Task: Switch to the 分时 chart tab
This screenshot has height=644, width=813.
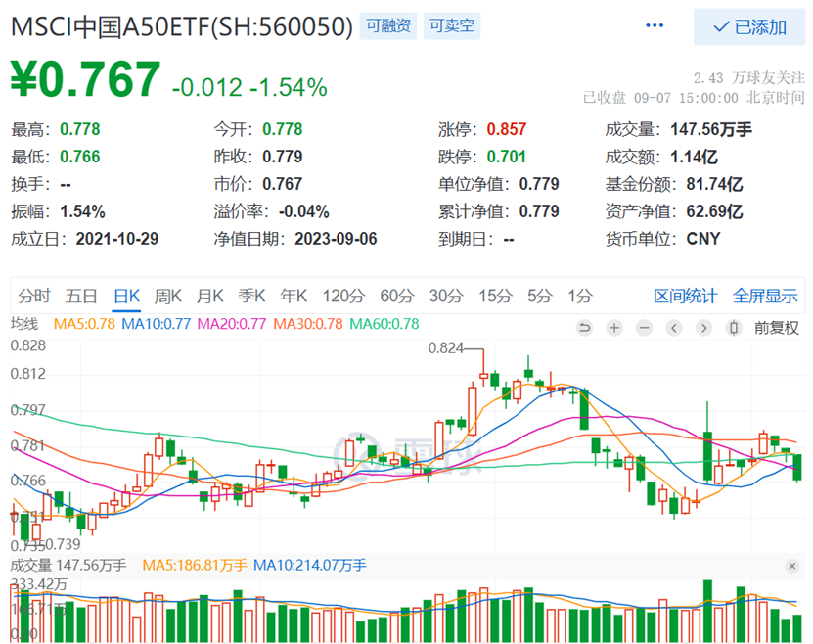Action: [x=34, y=297]
